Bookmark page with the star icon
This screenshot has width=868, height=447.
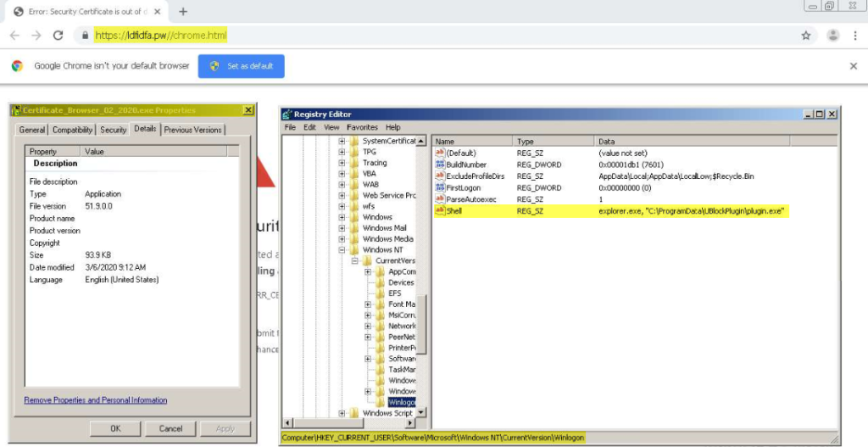coord(806,36)
